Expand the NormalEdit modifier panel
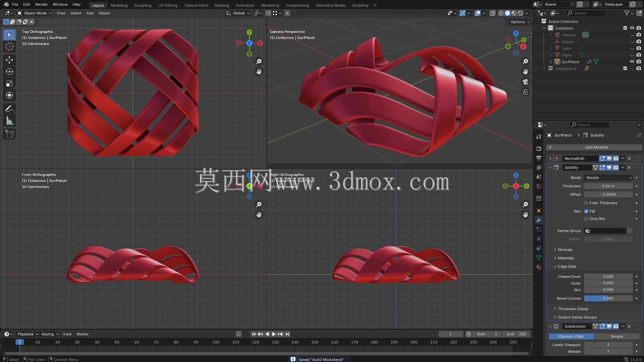644x362 pixels. tap(550, 158)
